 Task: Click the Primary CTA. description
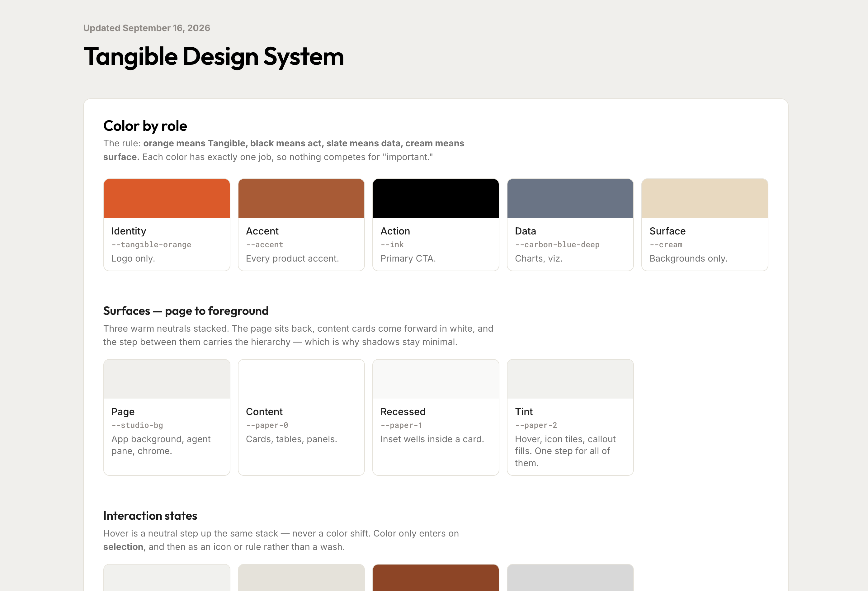pyautogui.click(x=408, y=258)
